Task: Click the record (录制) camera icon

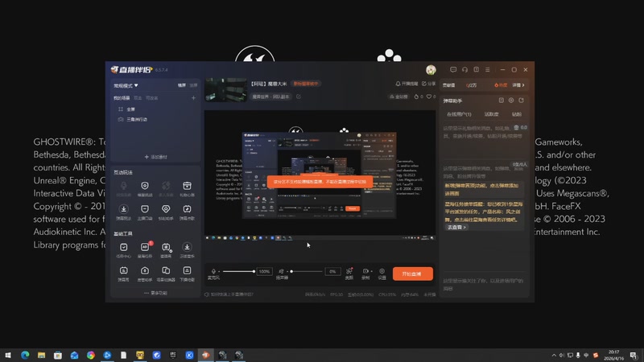Action: tap(365, 271)
